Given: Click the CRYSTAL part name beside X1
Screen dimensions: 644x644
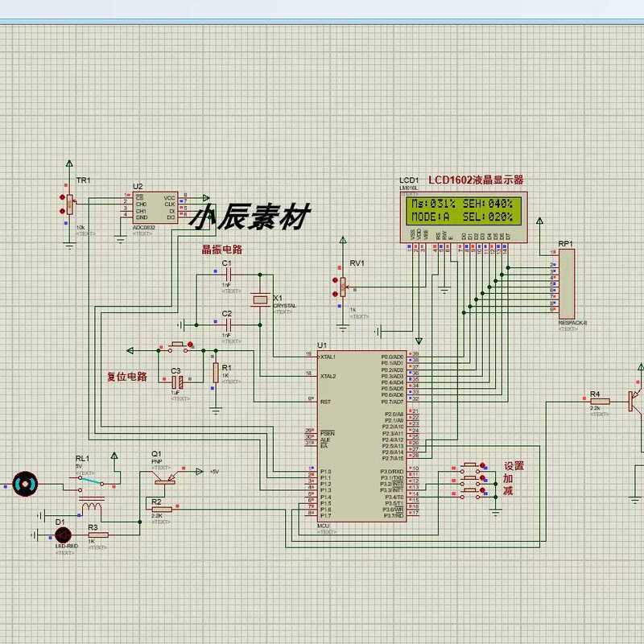Looking at the screenshot, I should (285, 306).
